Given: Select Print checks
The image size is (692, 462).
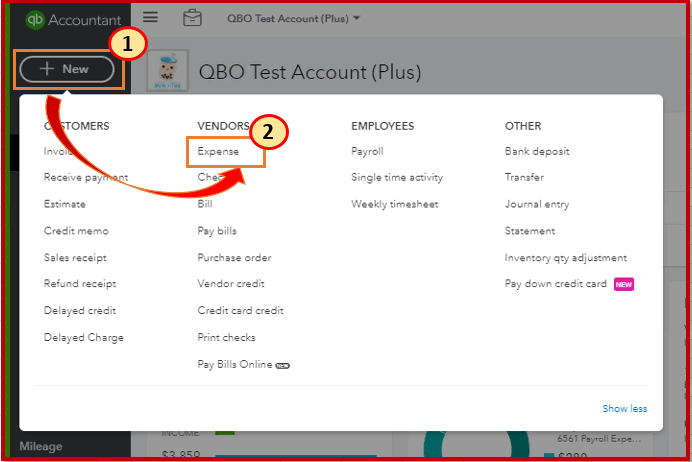Looking at the screenshot, I should (x=226, y=338).
